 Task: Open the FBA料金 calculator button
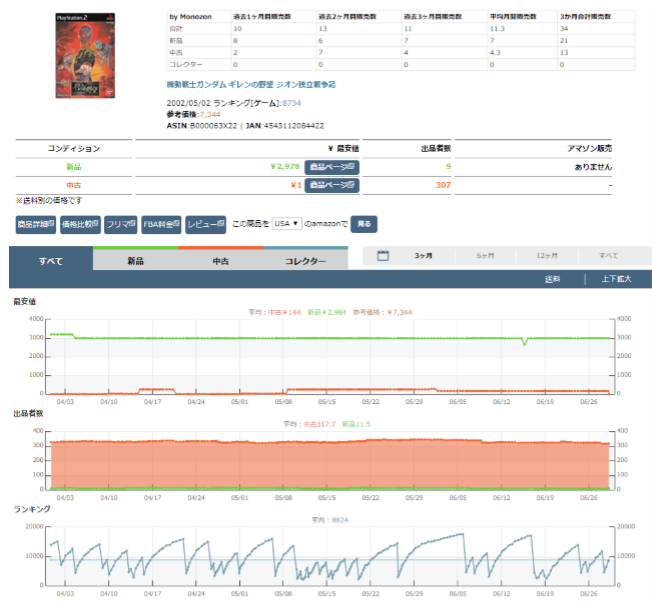(161, 225)
